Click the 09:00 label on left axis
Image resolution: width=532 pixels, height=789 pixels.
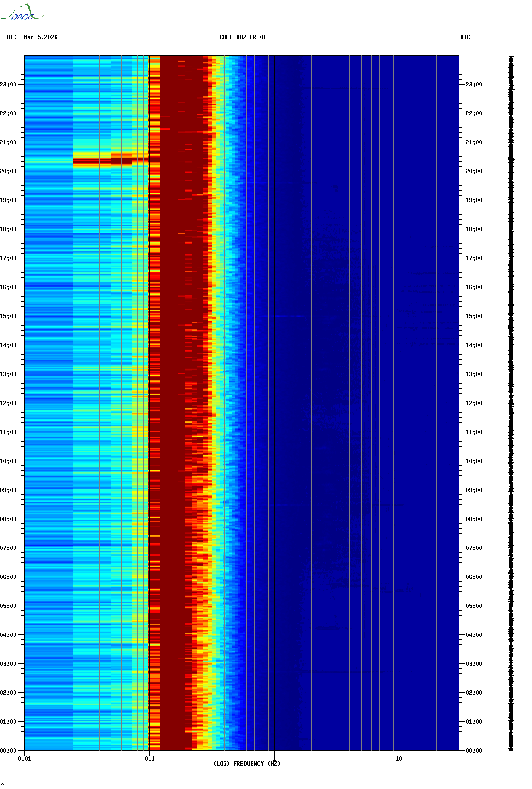pyautogui.click(x=8, y=490)
